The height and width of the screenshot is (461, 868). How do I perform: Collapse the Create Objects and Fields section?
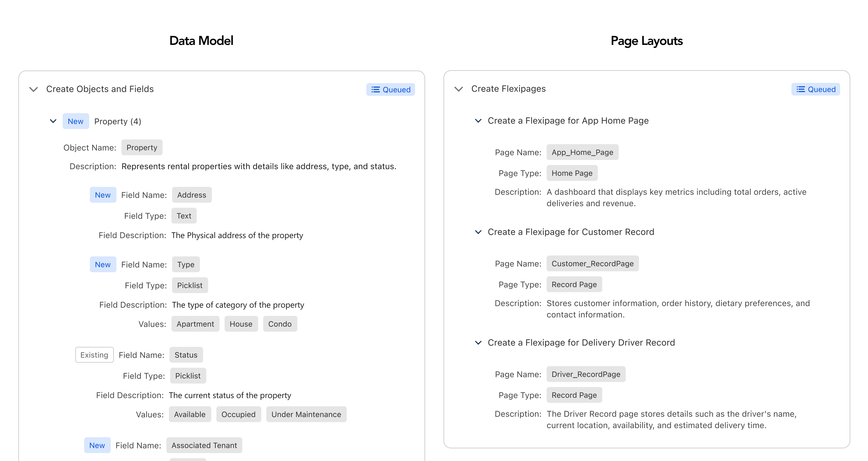[33, 89]
